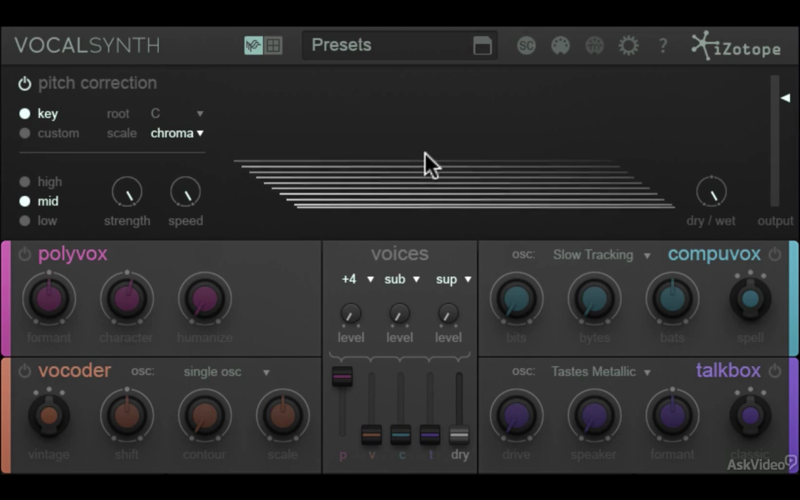The height and width of the screenshot is (500, 800).
Task: Click the dry / wet knob
Action: click(711, 192)
